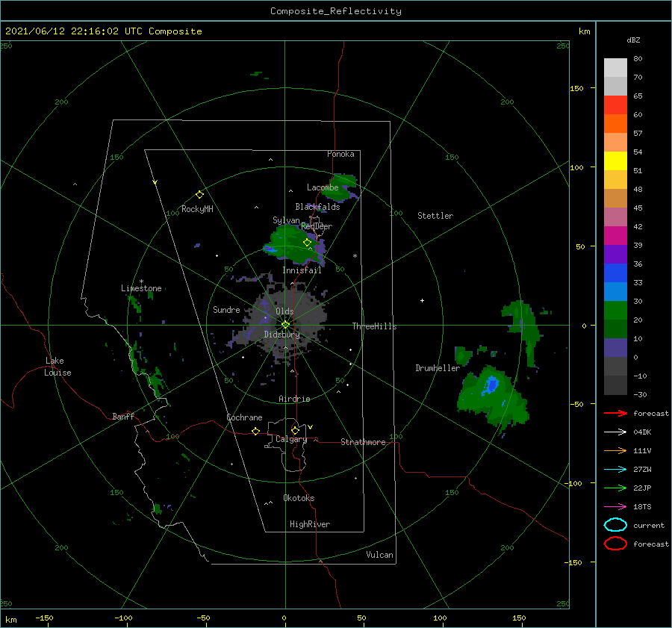Click the yellow diamond marker near Cochrane

pyautogui.click(x=256, y=431)
